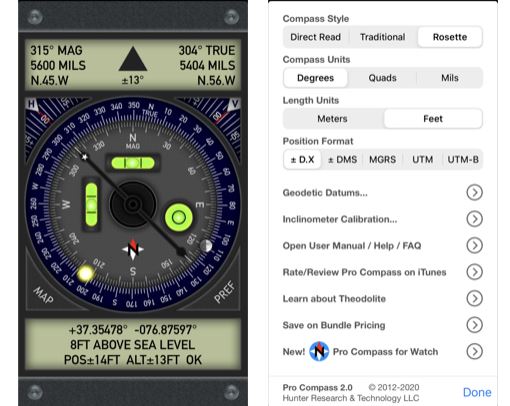
Task: Tap the H corner marker
Action: point(31,104)
